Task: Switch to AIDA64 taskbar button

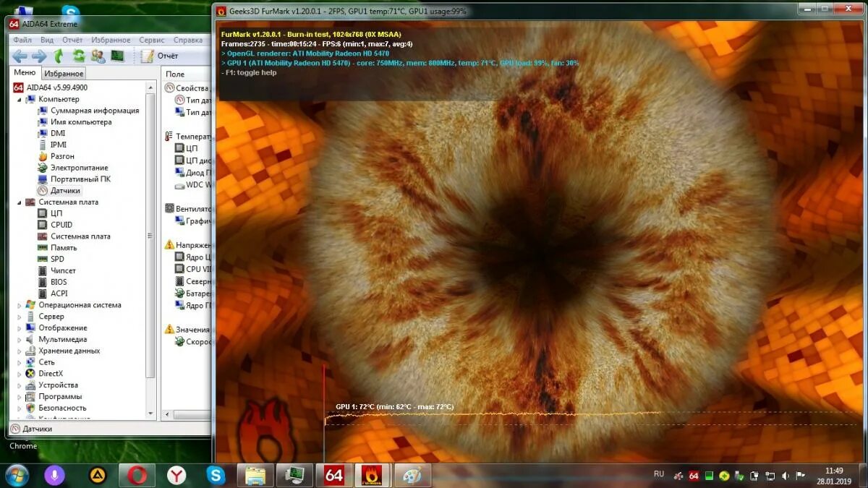Action: pyautogui.click(x=333, y=475)
